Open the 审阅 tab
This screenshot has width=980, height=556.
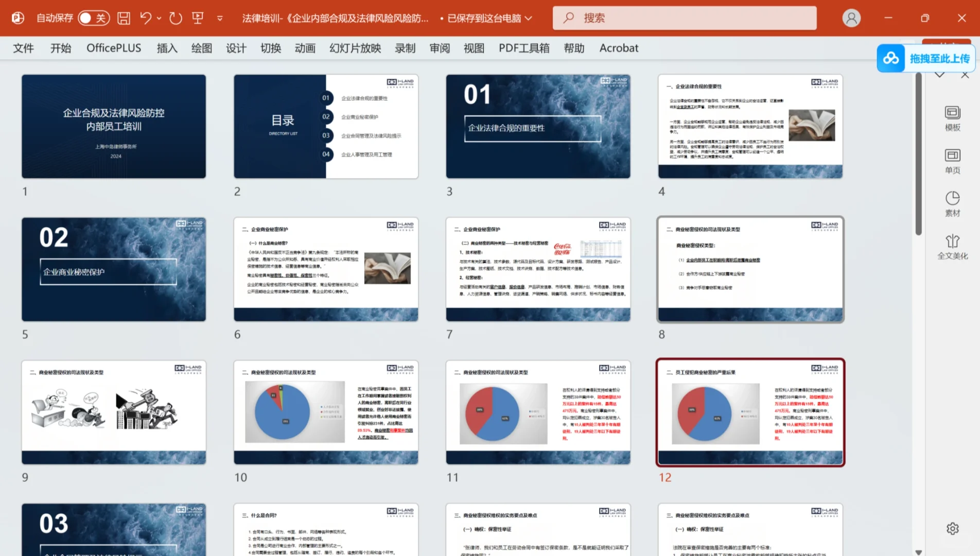click(x=440, y=48)
